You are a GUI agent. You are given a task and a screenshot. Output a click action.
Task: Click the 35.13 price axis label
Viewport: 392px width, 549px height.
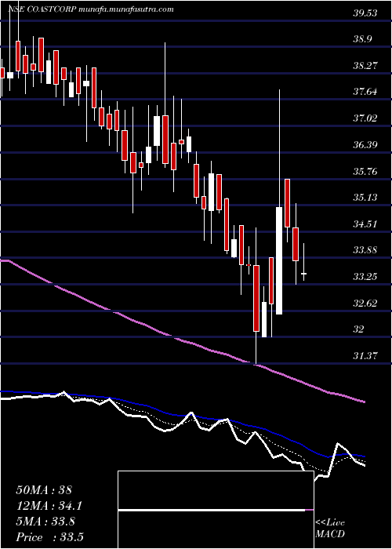click(x=365, y=198)
